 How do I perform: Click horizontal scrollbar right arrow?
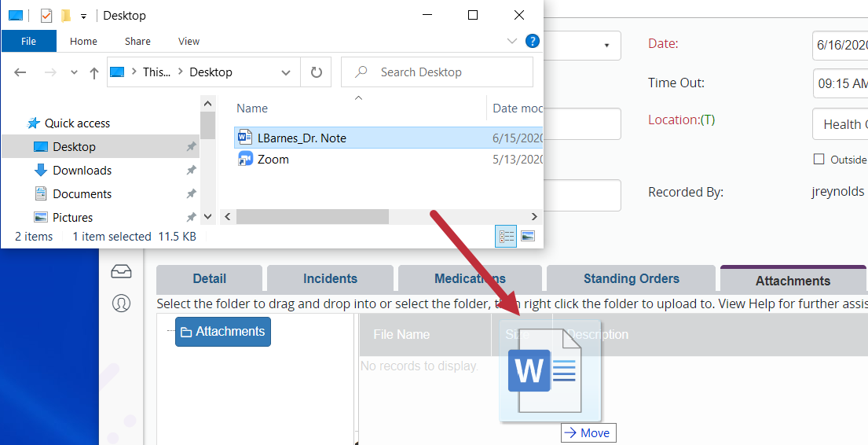[534, 217]
